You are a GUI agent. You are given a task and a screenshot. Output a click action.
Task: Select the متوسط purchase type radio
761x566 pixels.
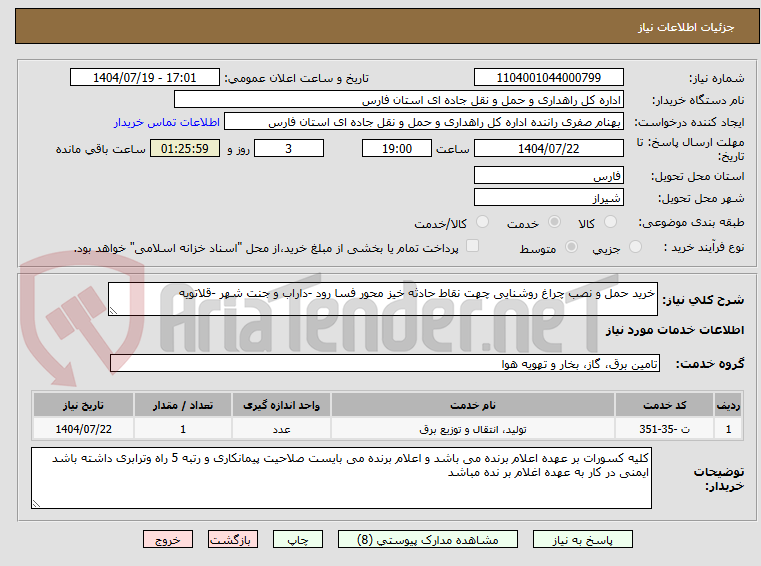(571, 247)
